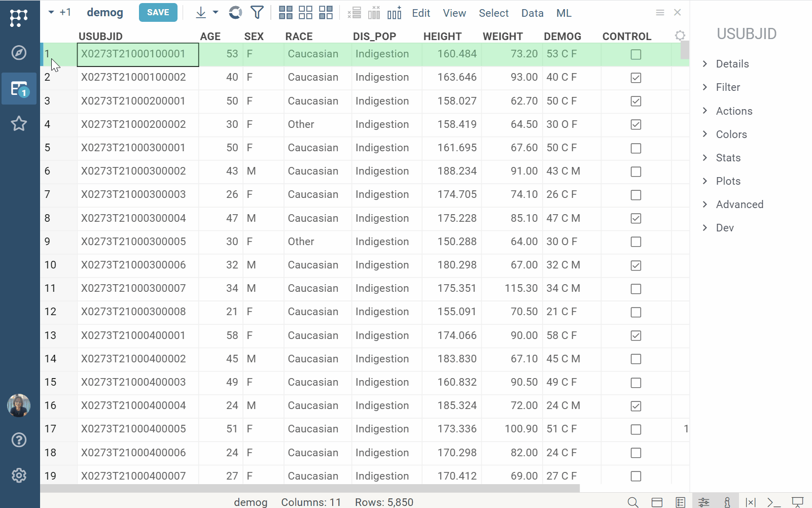
Task: Click the HEIGHT column header
Action: point(442,37)
